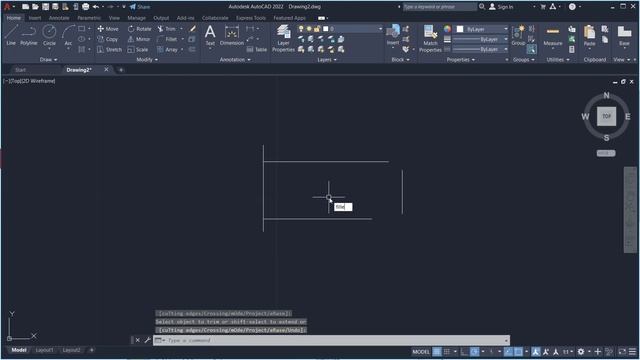
Task: Click the new drawing plus tab
Action: point(120,70)
